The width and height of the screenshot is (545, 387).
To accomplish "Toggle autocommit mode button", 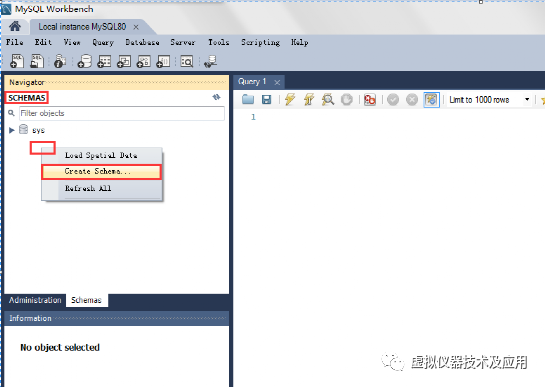I will [431, 100].
